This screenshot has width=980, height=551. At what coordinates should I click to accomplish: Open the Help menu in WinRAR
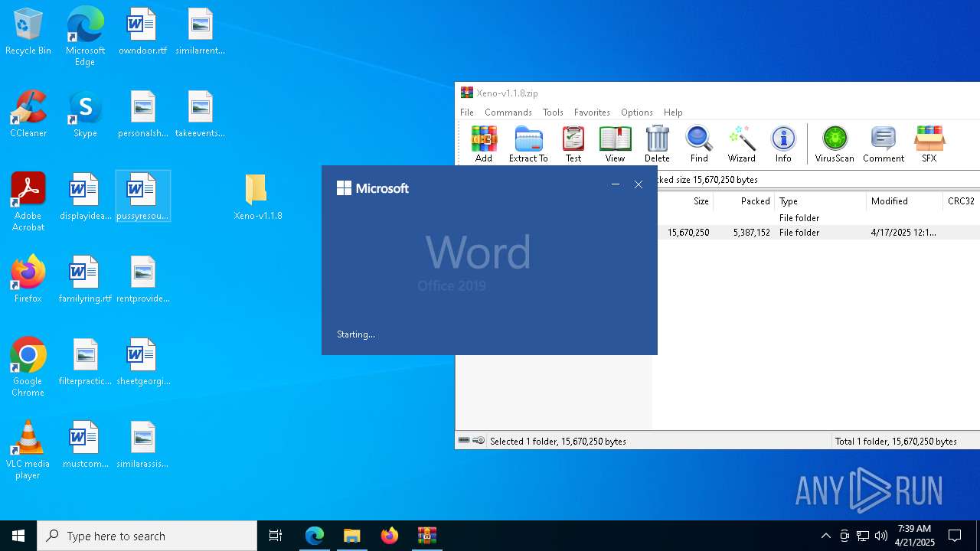(x=673, y=112)
